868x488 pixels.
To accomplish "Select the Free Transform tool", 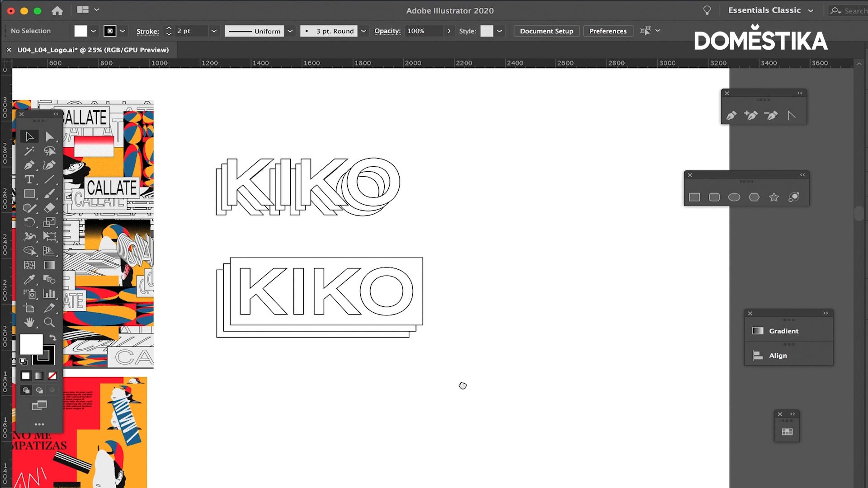I will (49, 236).
